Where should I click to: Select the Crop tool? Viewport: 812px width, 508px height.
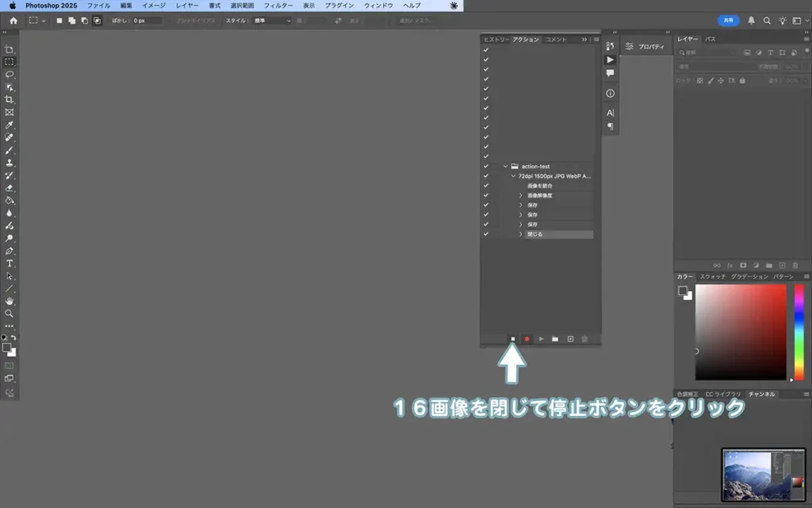(x=10, y=99)
